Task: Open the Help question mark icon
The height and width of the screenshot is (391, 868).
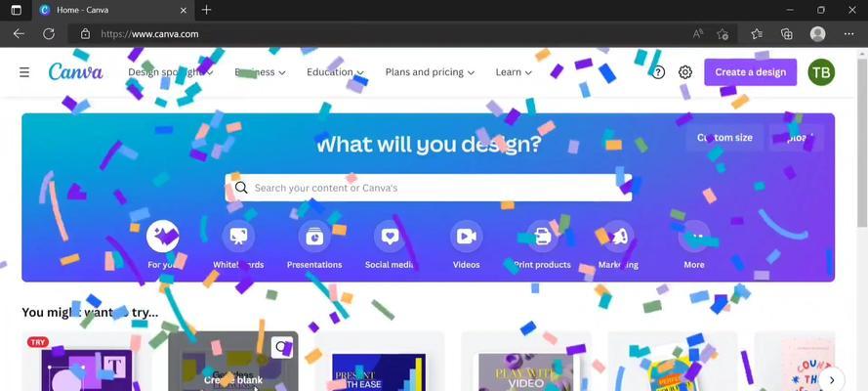Action: pos(658,72)
